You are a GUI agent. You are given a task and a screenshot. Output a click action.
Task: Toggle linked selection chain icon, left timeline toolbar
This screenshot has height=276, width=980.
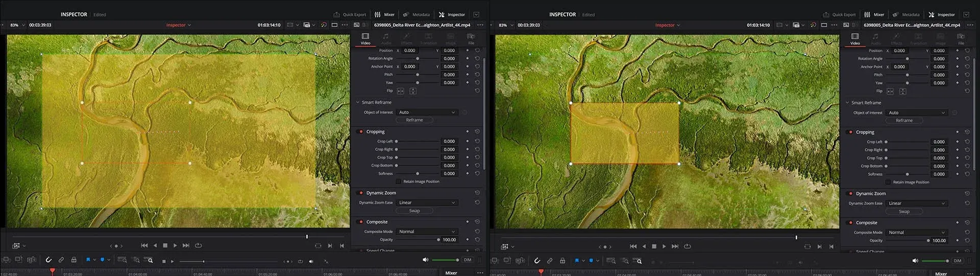click(x=61, y=260)
